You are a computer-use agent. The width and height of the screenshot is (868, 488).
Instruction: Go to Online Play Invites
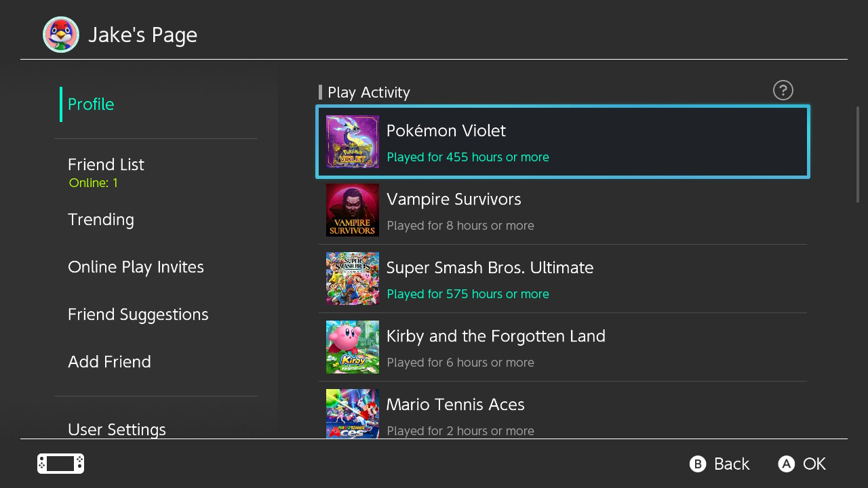(x=136, y=267)
